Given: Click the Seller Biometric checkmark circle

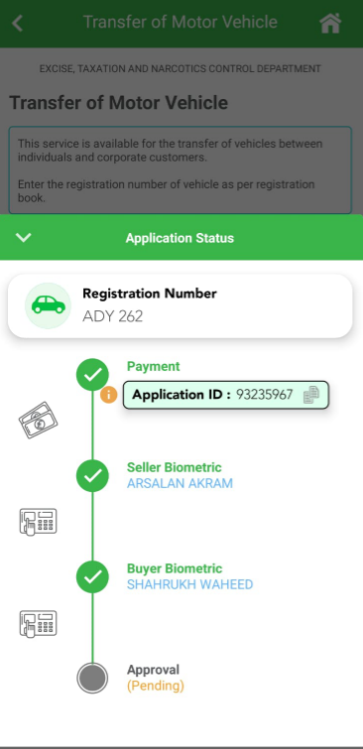Looking at the screenshot, I should [93, 476].
